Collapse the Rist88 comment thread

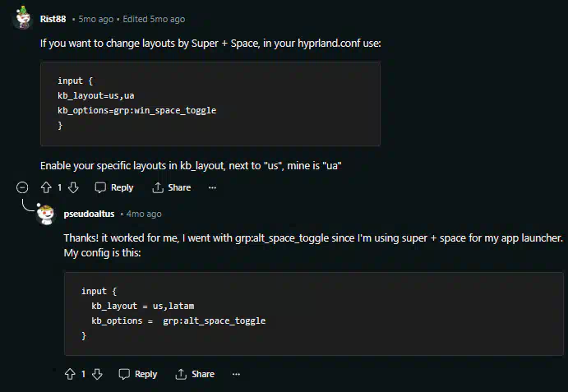click(x=22, y=187)
